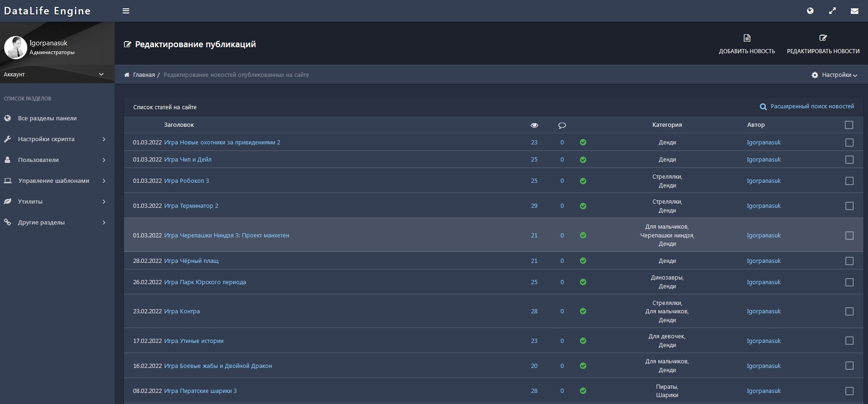Viewport: 868px width, 404px height.
Task: Click the views eye column icon
Action: (534, 125)
